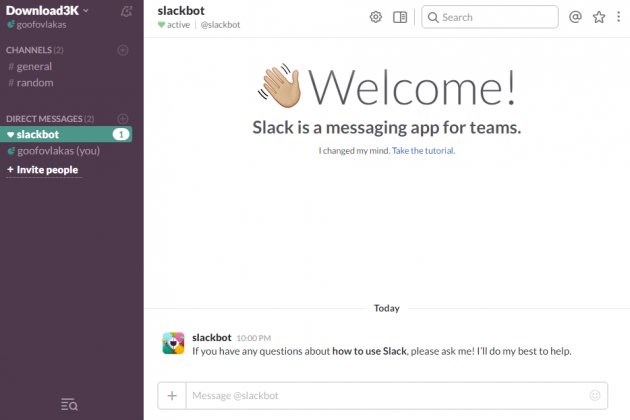The image size is (630, 420).
Task: Click the Take the tutorial link
Action: (423, 151)
